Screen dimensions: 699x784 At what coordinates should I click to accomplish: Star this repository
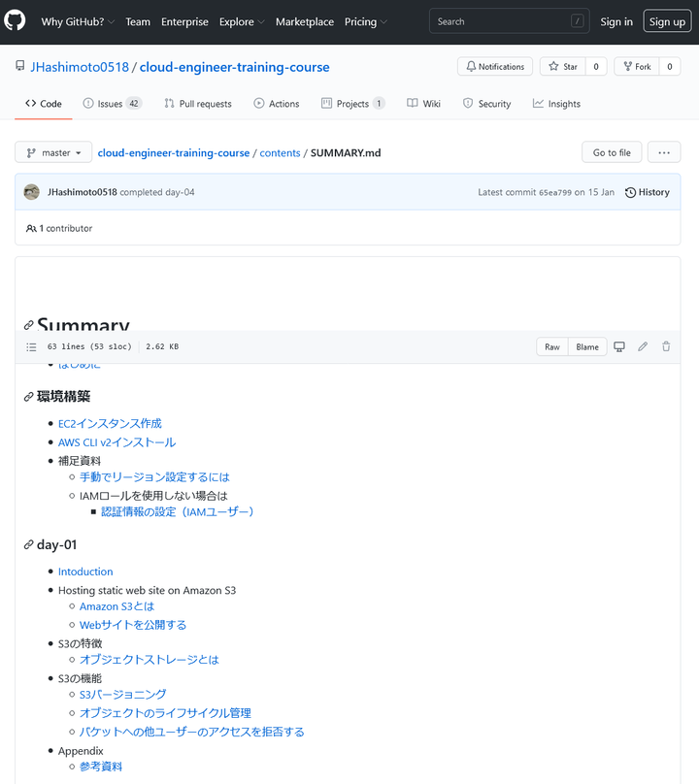tap(563, 67)
